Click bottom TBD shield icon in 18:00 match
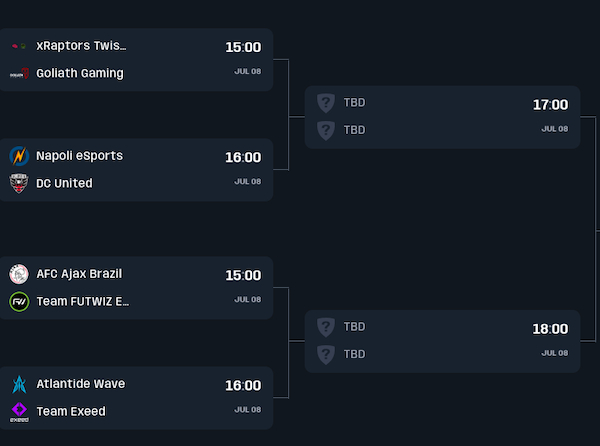The width and height of the screenshot is (600, 446). 325,354
